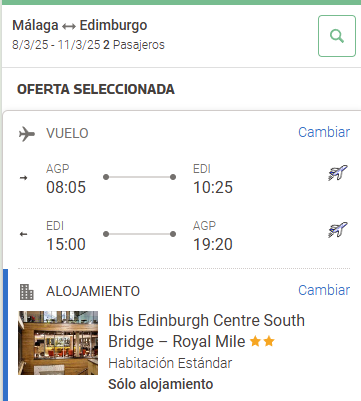Click the airline logo on return flight
The height and width of the screenshot is (401, 361).
coord(338,230)
